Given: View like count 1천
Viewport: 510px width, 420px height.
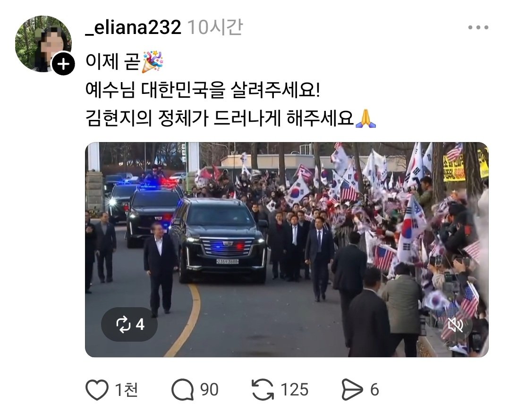Looking at the screenshot, I should tap(127, 389).
